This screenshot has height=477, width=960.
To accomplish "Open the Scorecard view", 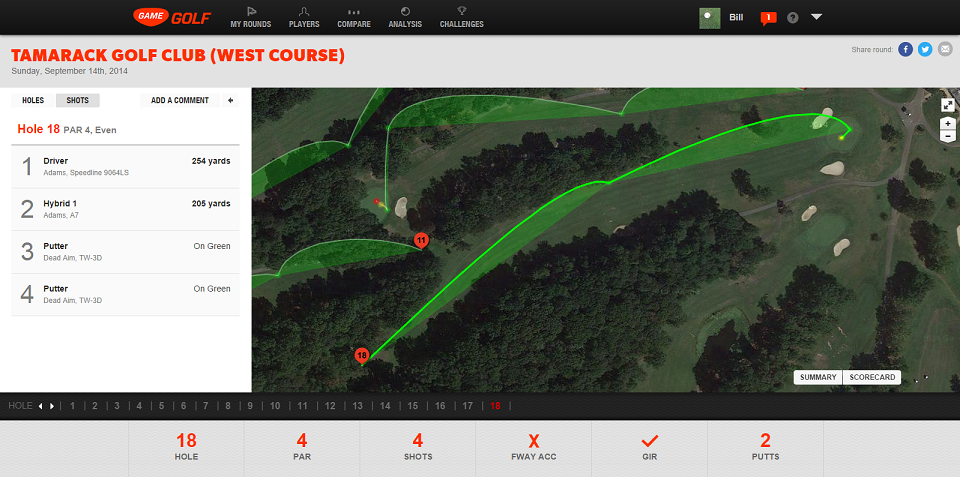I will (872, 377).
